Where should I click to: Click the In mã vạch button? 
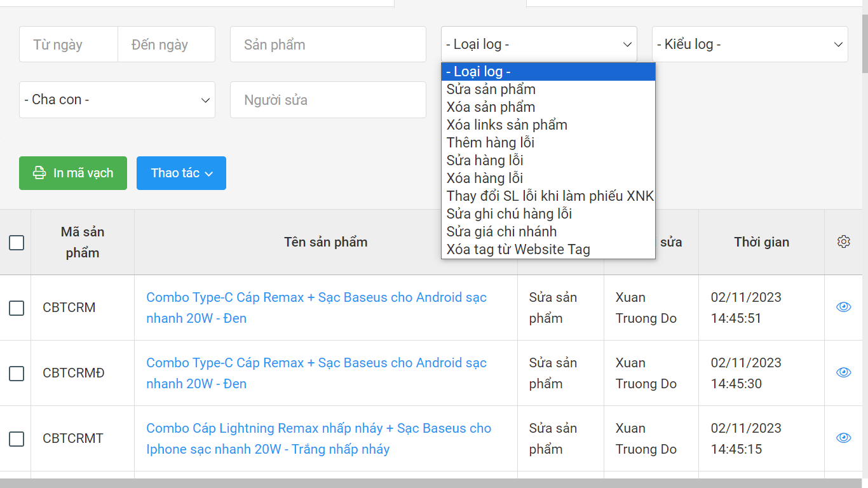coord(73,173)
